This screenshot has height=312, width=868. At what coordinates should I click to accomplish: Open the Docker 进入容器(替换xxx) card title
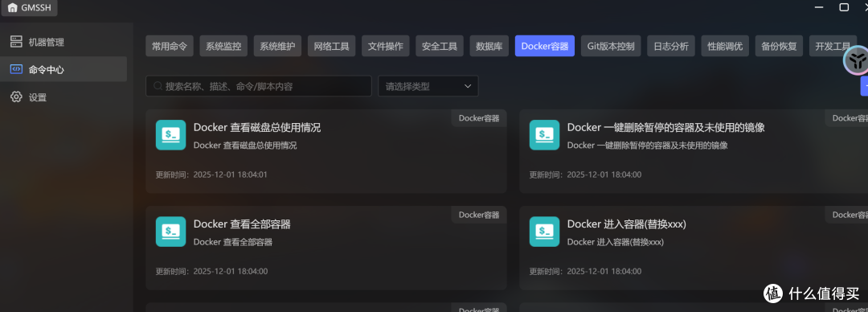(627, 224)
